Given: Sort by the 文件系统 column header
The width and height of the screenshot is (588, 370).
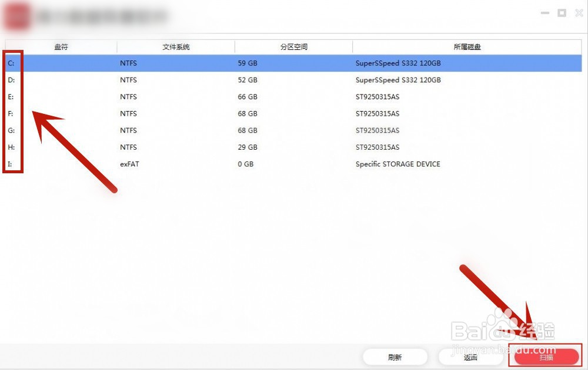Looking at the screenshot, I should 176,47.
